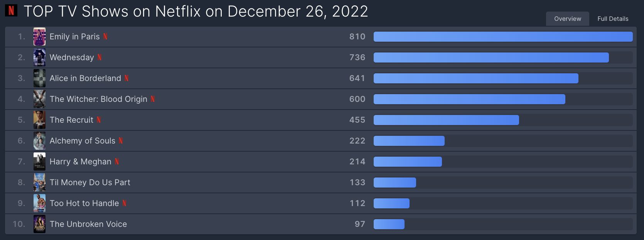Select the Overview tab
The height and width of the screenshot is (240, 644).
coord(567,19)
